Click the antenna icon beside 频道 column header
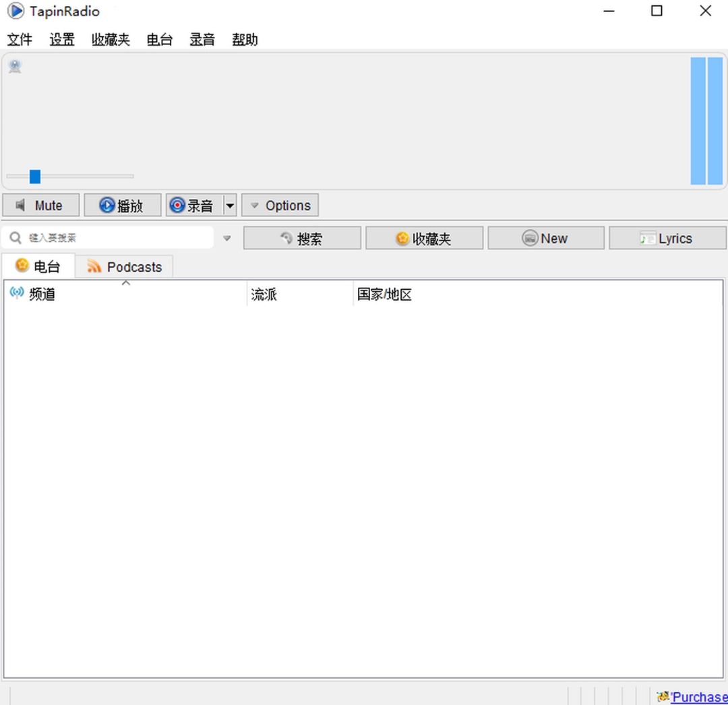728x705 pixels. point(16,293)
